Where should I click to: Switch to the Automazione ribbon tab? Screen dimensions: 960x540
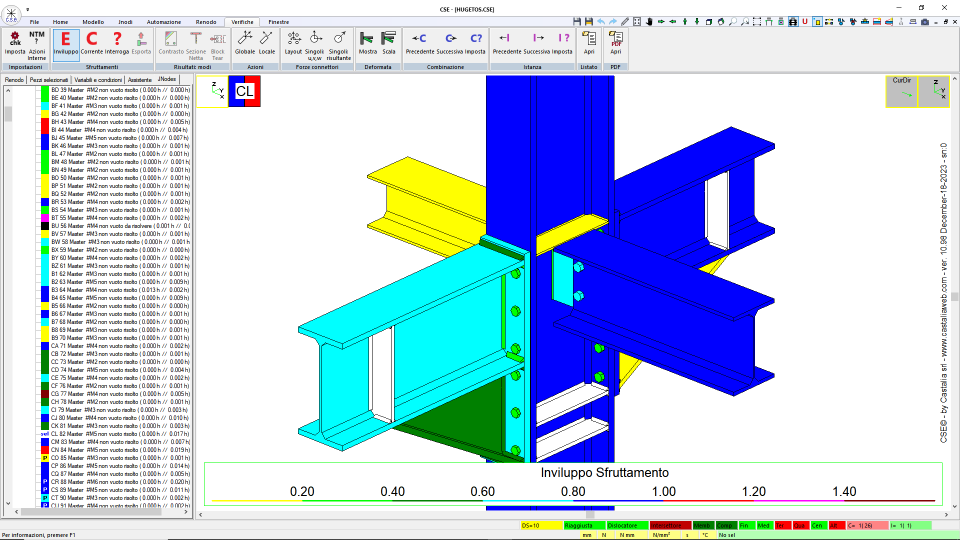click(163, 22)
